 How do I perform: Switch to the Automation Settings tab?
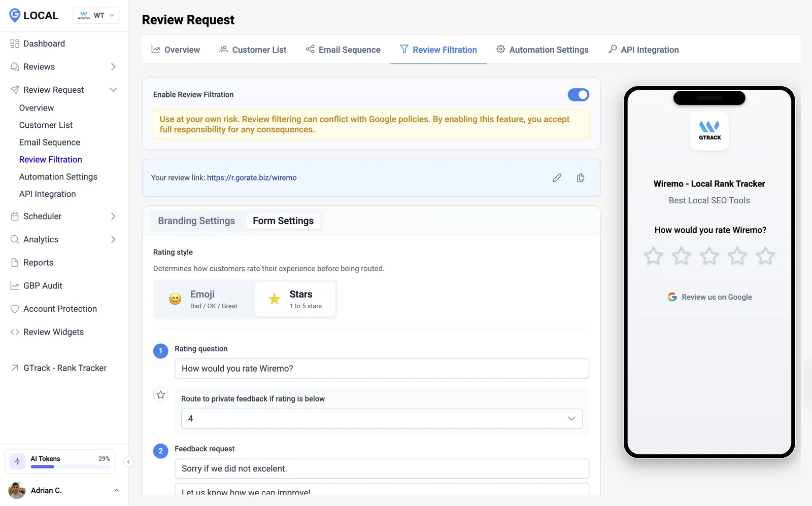(543, 50)
